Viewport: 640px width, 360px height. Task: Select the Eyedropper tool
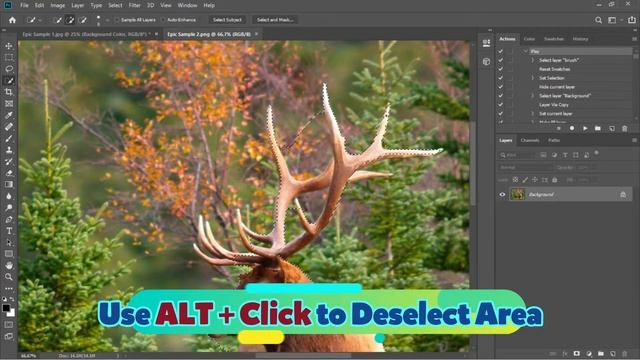tap(9, 115)
